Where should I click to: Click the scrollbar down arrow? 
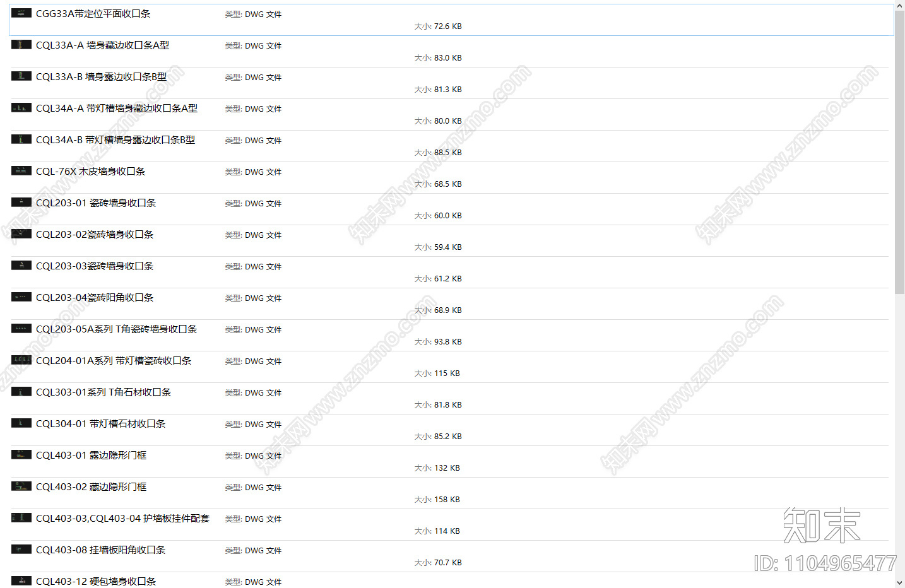point(900,583)
